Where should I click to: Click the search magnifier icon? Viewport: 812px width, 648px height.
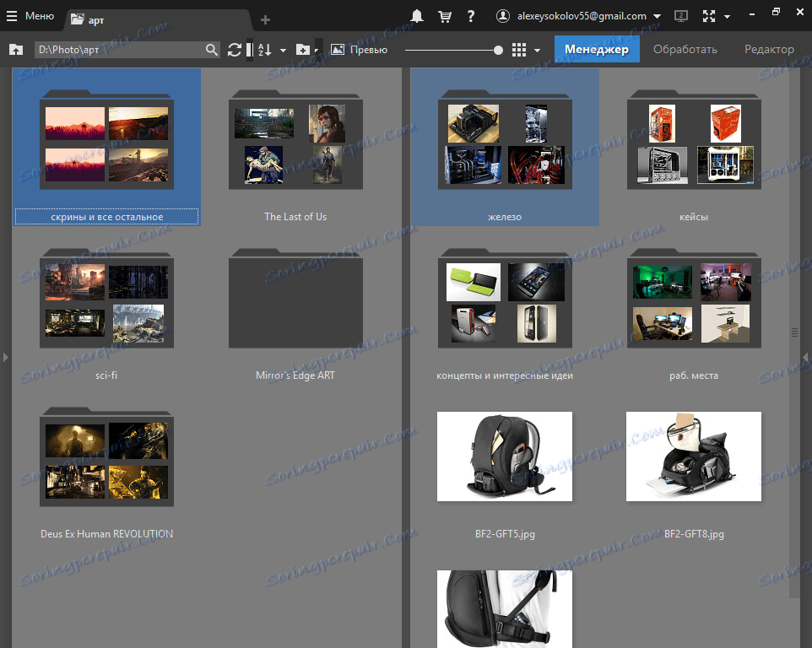211,50
